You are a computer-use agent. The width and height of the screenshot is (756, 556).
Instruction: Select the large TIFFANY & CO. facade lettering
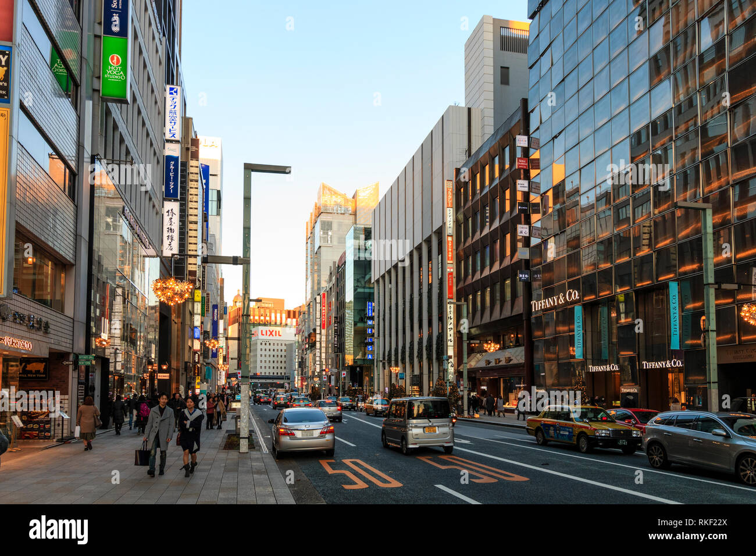click(555, 300)
